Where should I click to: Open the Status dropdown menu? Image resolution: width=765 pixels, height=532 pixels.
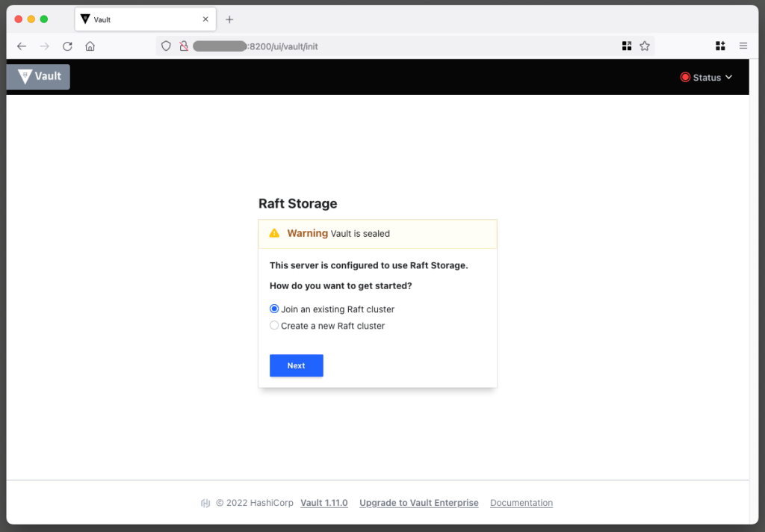point(707,77)
